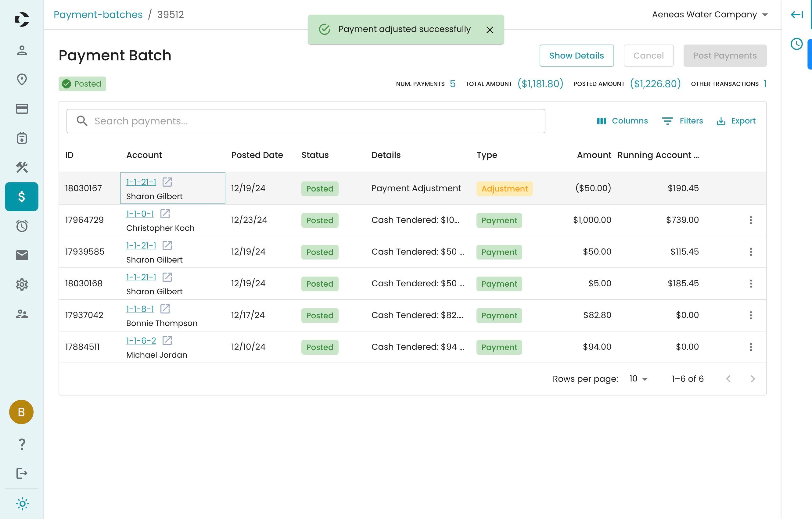Open the location pin sidebar icon
The width and height of the screenshot is (812, 519).
[22, 80]
